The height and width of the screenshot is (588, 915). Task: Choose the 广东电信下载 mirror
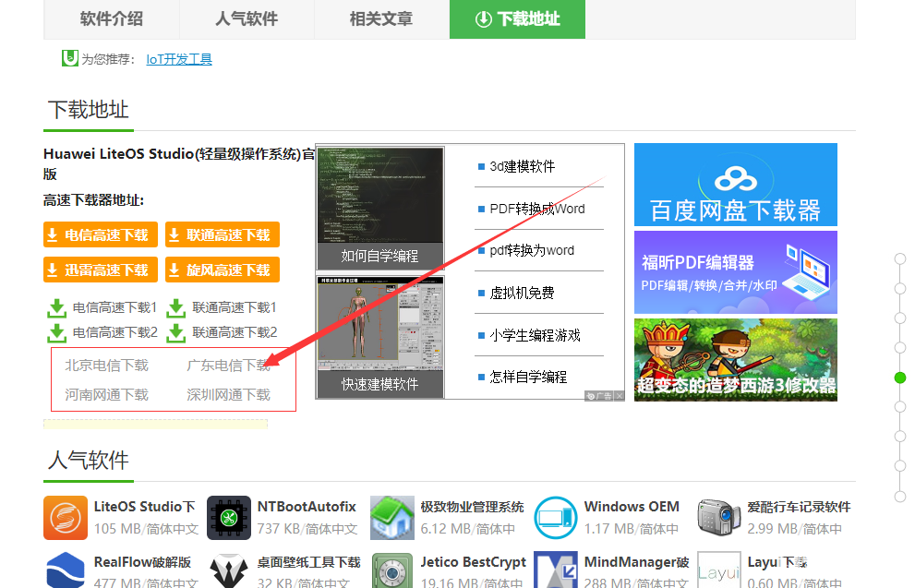[228, 366]
